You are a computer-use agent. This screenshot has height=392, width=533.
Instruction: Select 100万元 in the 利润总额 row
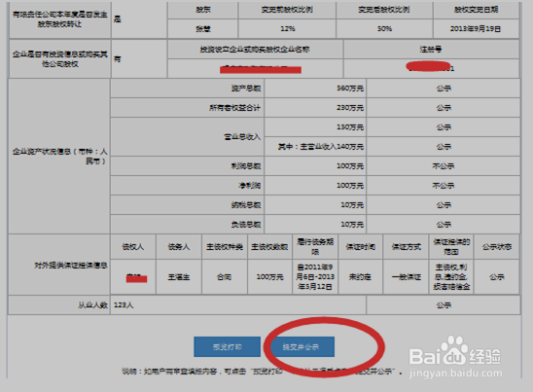(x=350, y=166)
